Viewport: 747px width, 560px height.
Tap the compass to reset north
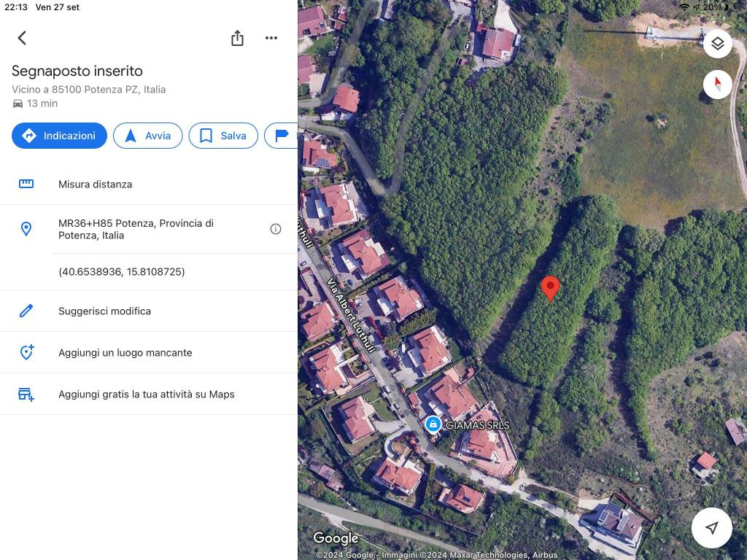[717, 85]
